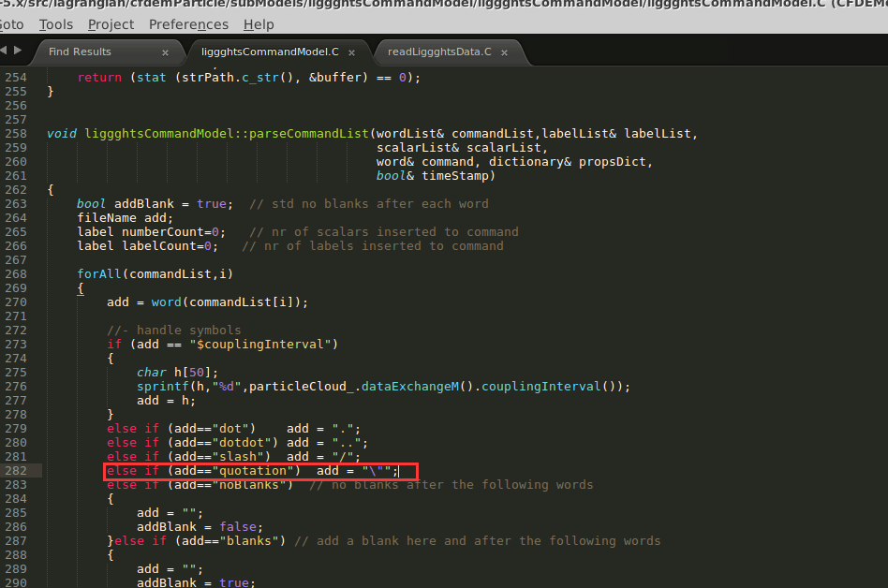
Task: Select line number 268 in the gutter
Action: click(x=16, y=274)
